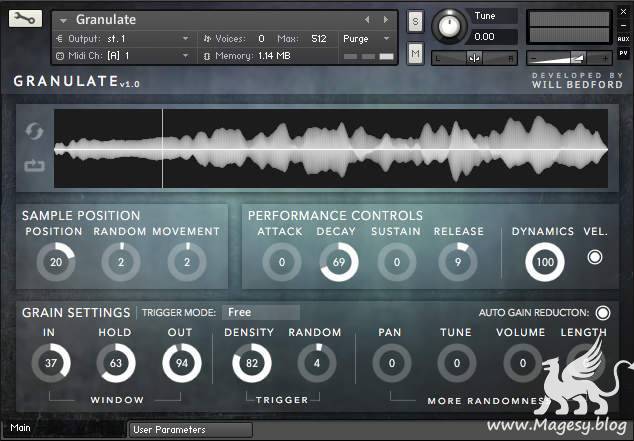
Task: Solo the instrument with S button
Action: click(415, 21)
